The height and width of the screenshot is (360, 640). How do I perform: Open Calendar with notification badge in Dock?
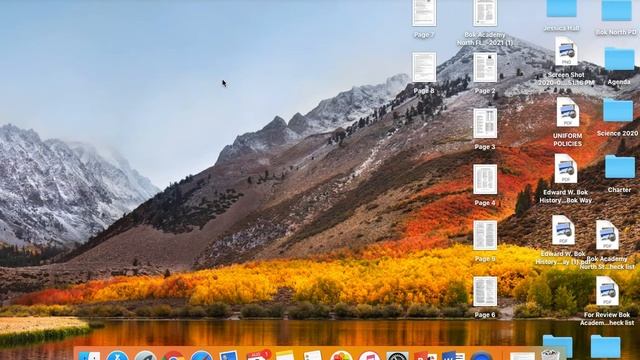[x=258, y=355]
